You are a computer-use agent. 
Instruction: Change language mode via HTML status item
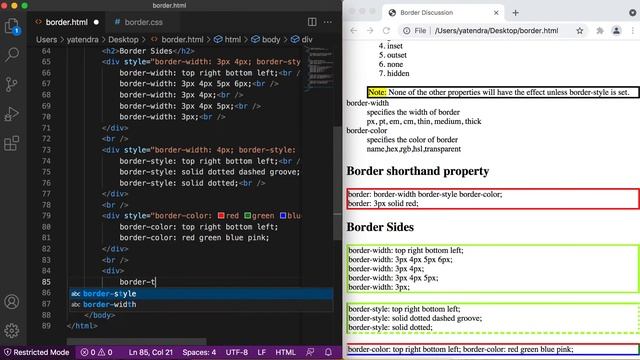pos(285,352)
